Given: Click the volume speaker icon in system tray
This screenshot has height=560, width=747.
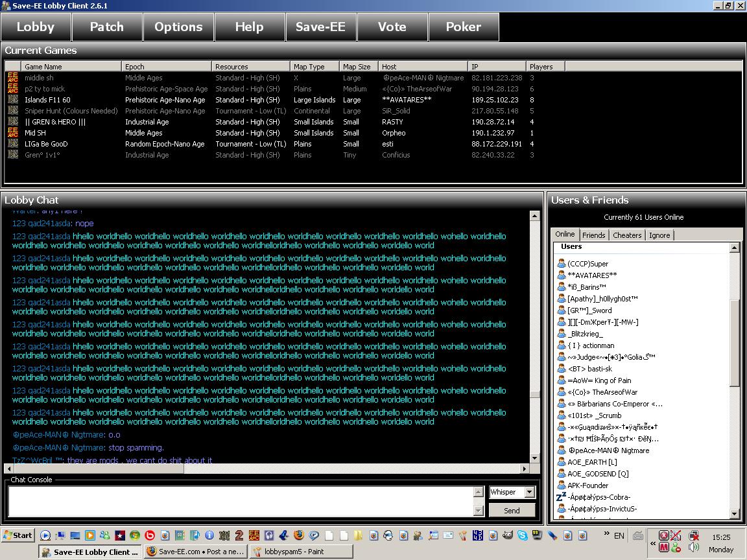Looking at the screenshot, I should [x=694, y=548].
